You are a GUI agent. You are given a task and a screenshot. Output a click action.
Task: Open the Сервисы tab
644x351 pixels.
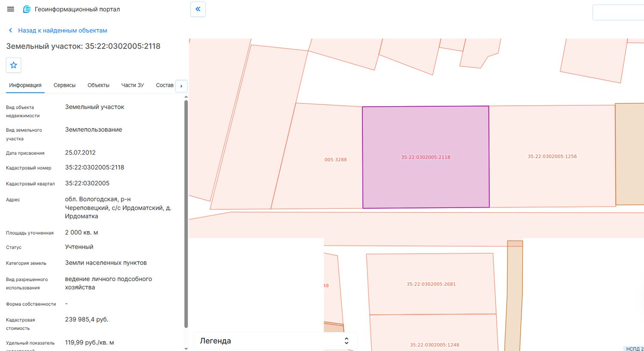click(x=64, y=85)
